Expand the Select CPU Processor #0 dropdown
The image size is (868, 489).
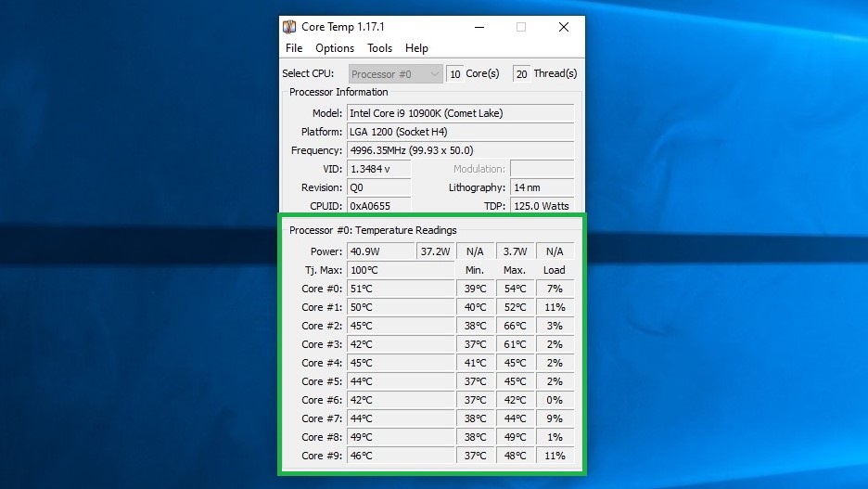point(396,73)
